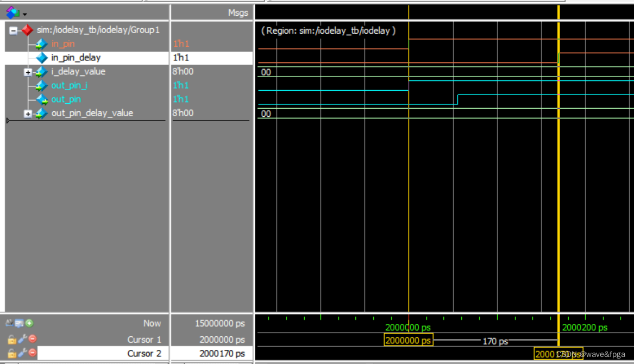Viewport: 634px width, 364px height.
Task: Click the red diamond Group1 icon
Action: (x=27, y=30)
